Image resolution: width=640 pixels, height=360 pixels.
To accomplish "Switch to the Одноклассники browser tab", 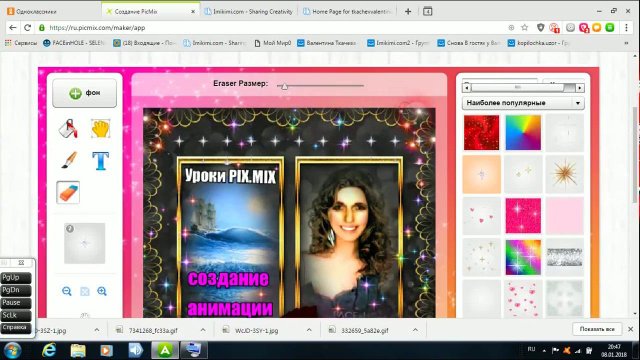I will pyautogui.click(x=51, y=11).
